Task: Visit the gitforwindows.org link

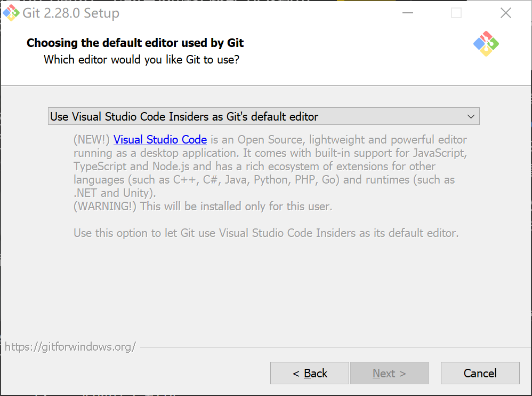Action: tap(69, 346)
